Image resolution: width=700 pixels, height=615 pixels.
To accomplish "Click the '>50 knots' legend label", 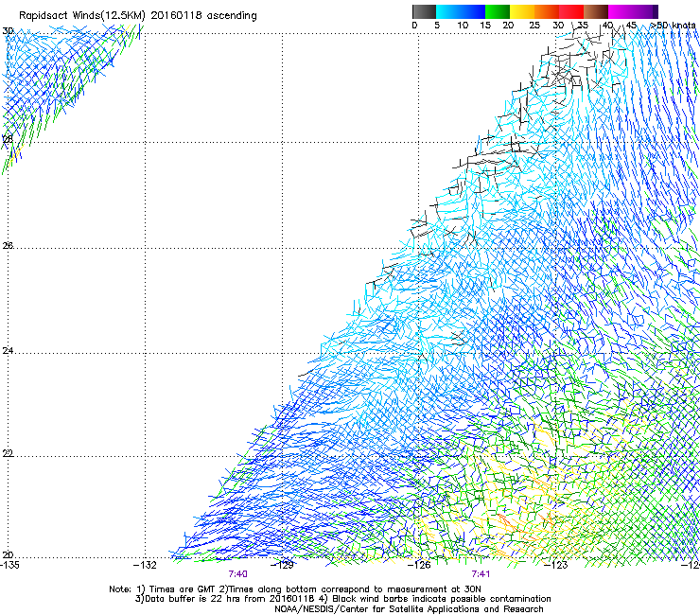I will point(673,25).
